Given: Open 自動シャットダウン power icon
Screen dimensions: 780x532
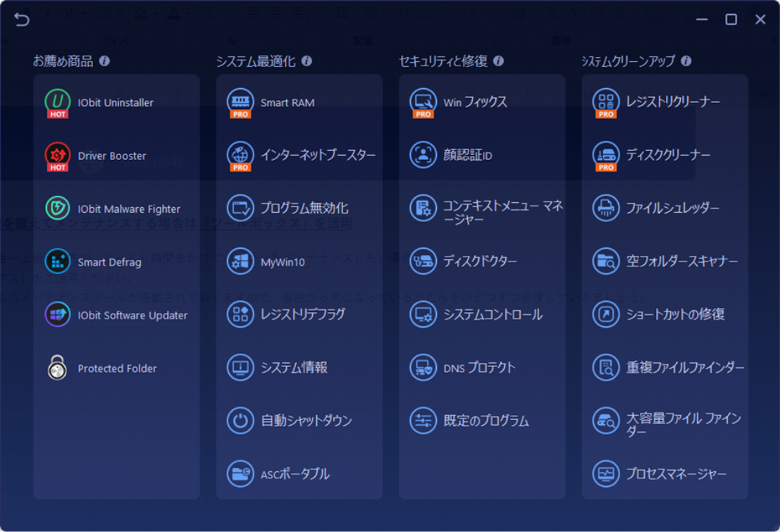Looking at the screenshot, I should pyautogui.click(x=240, y=421).
